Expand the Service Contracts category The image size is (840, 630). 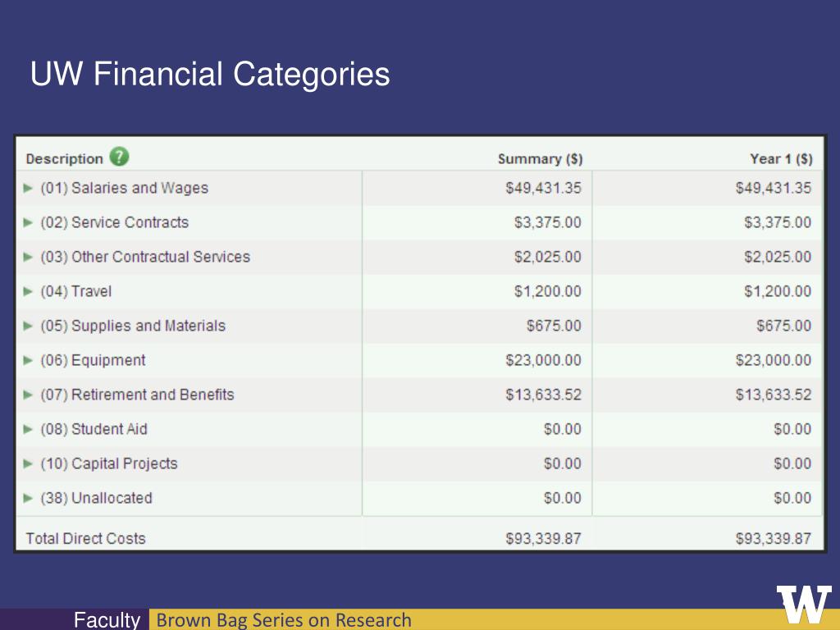[29, 222]
